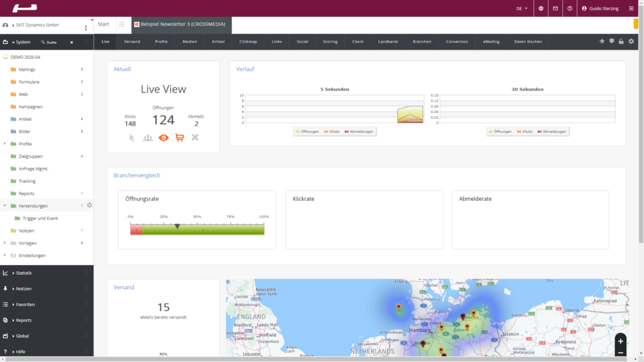This screenshot has width=644, height=362.
Task: Select the shopping cart icon under Live View
Action: click(179, 138)
